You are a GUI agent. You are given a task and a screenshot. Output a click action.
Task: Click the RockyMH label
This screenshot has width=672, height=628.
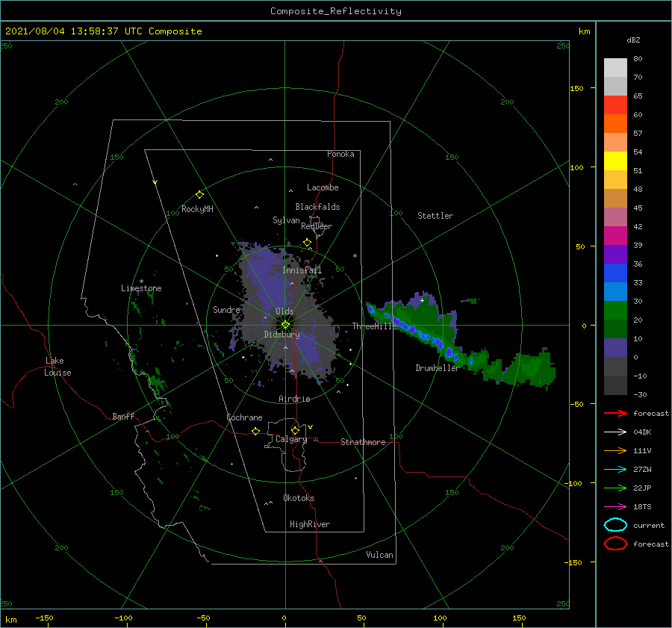click(x=197, y=209)
